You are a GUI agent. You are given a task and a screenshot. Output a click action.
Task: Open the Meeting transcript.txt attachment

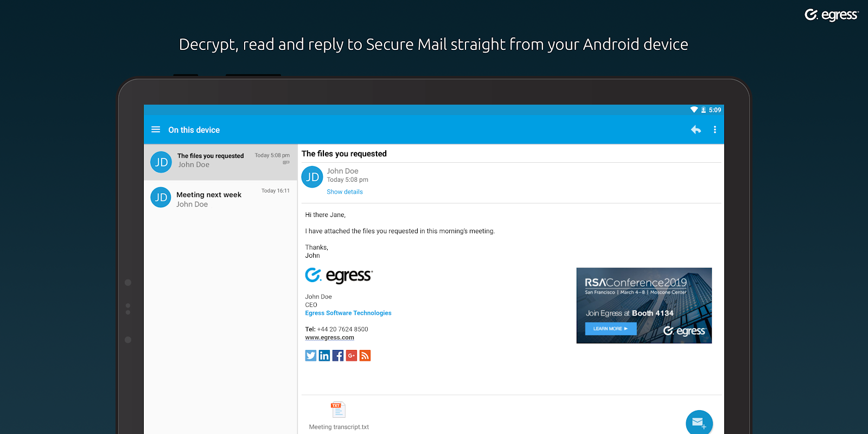pyautogui.click(x=339, y=416)
